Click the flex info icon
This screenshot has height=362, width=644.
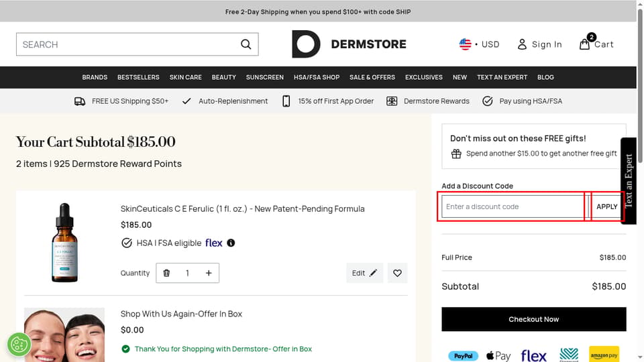(x=231, y=243)
